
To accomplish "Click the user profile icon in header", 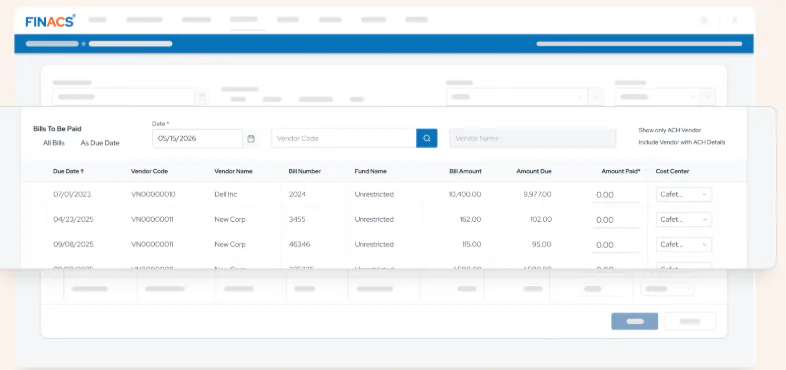I will 735,21.
